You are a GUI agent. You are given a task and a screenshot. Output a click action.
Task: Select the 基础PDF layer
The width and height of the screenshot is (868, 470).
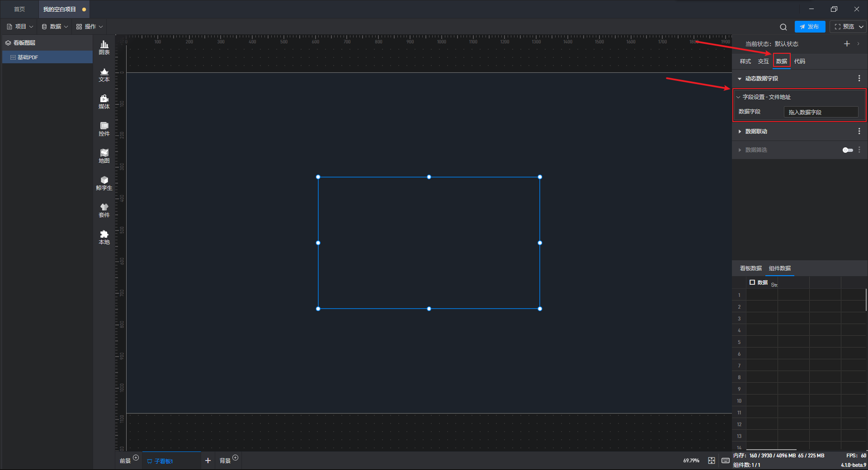click(47, 57)
